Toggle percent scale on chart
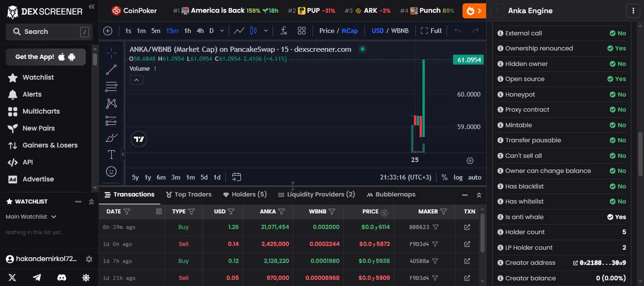644x286 pixels. pyautogui.click(x=444, y=177)
